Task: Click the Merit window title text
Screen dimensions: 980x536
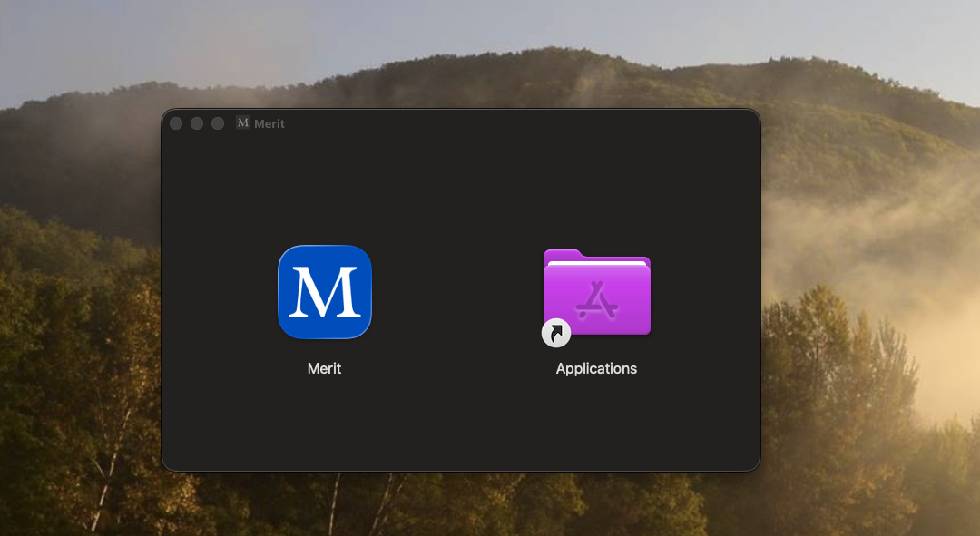Action: [269, 123]
